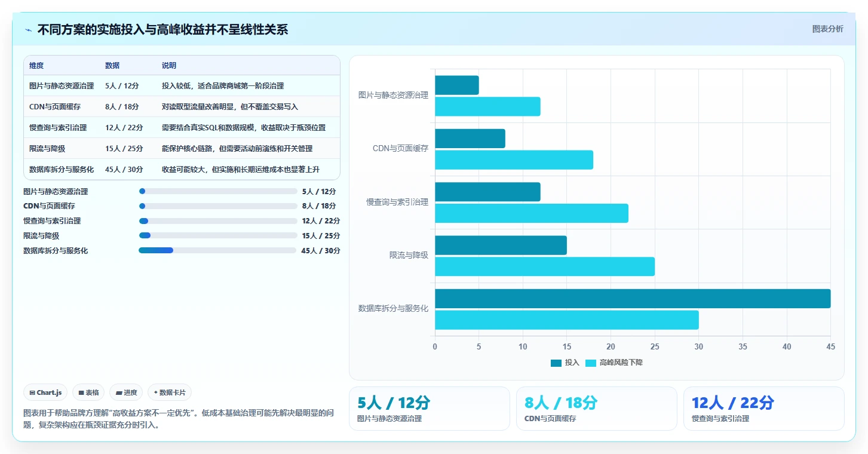Click the 维度 table column header

tap(36, 66)
